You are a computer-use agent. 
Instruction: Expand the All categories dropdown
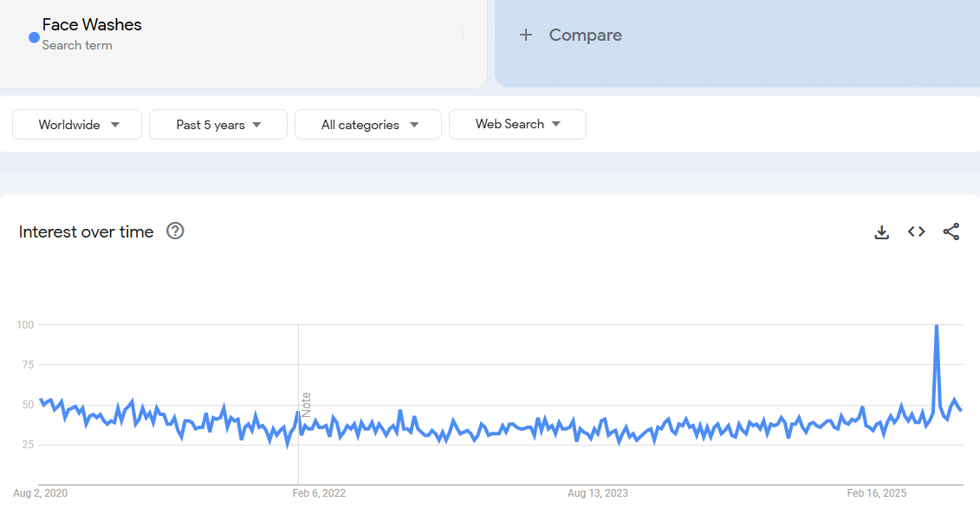[x=368, y=125]
